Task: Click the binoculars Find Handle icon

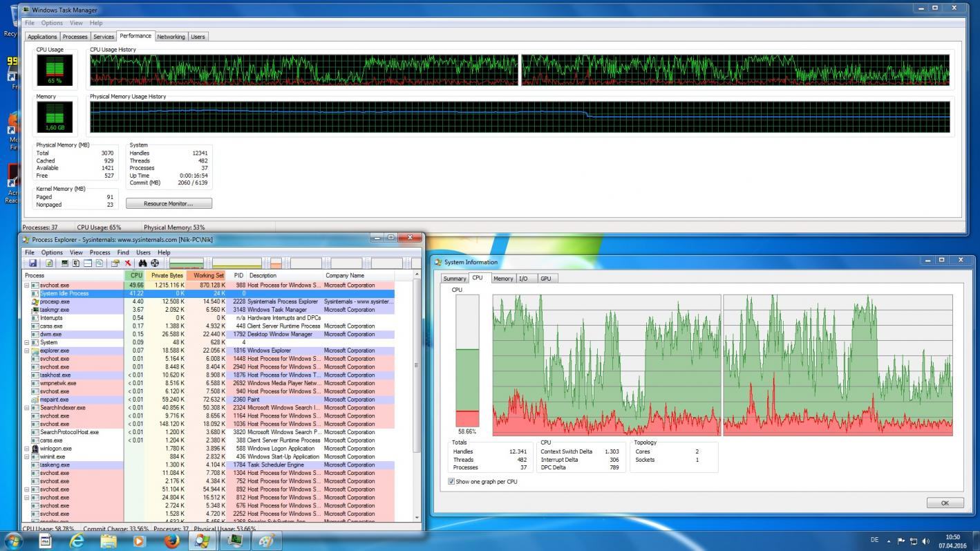Action: tap(142, 263)
